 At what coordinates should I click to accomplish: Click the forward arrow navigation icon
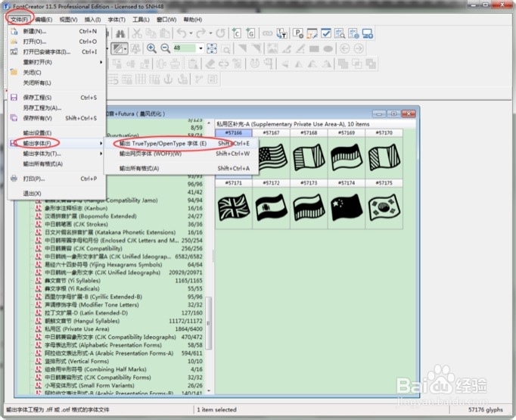tap(359, 48)
